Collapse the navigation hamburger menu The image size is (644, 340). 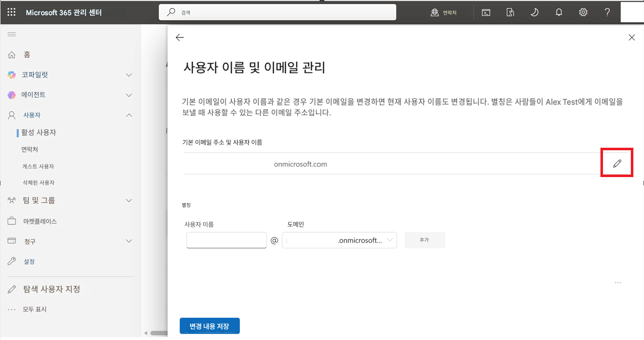point(12,34)
